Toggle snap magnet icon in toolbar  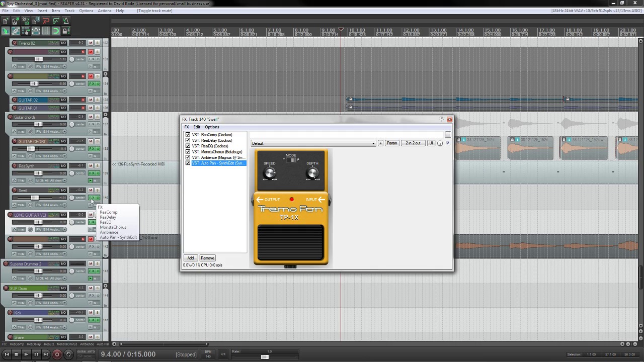click(x=55, y=31)
